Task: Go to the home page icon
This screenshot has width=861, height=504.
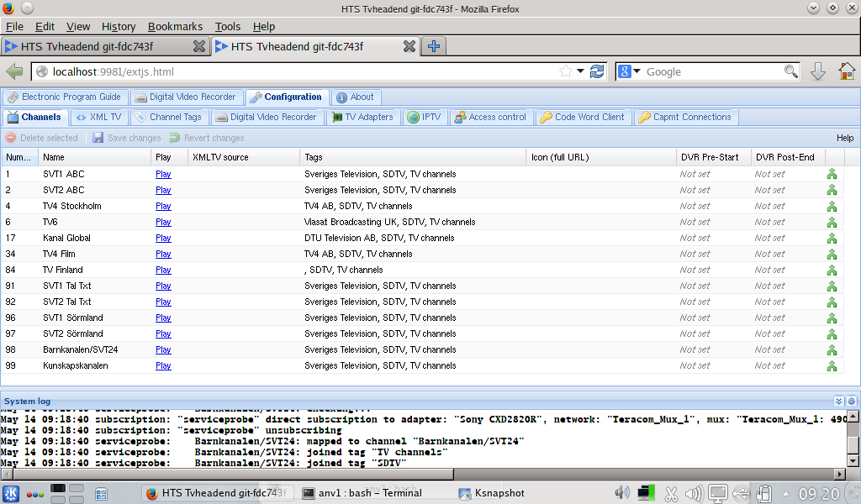Action: [847, 71]
